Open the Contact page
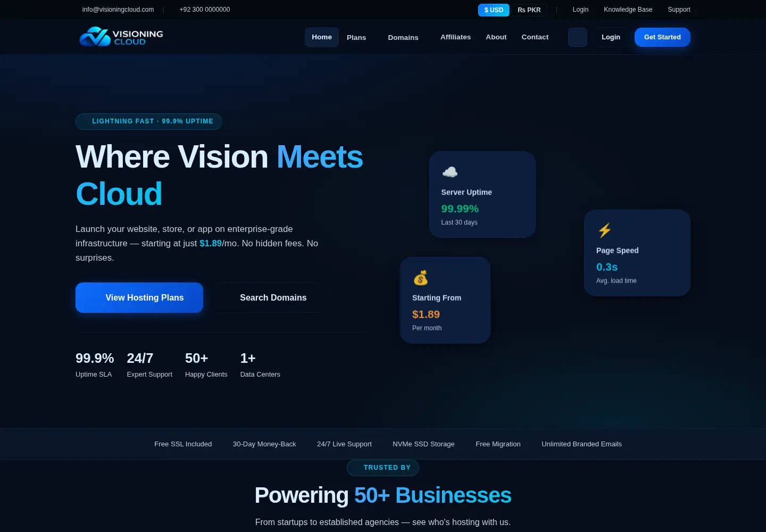This screenshot has height=532, width=766. click(535, 37)
